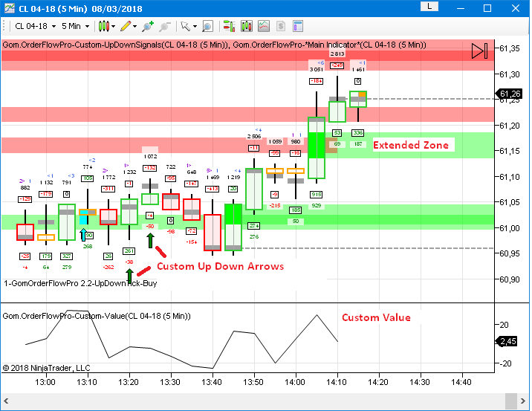Viewport: 532px width, 411px height.
Task: Expand the cursor type dropdown arrow
Action: [x=195, y=26]
